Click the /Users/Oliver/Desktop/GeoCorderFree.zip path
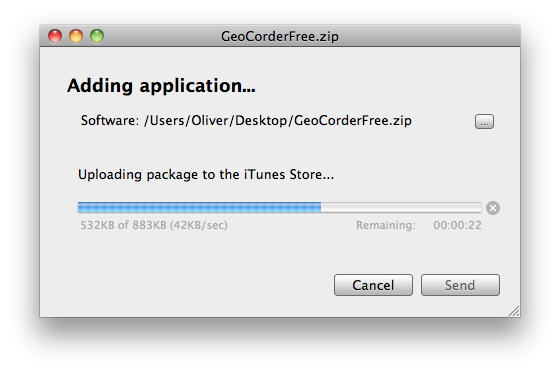 (278, 121)
